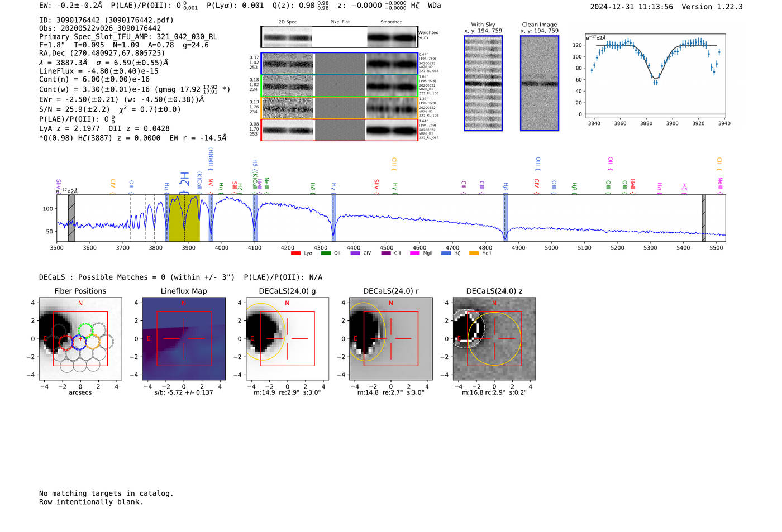This screenshot has height=532, width=782.
Task: Open the Weighted Sum 2D spectrum strip
Action: coord(339,37)
